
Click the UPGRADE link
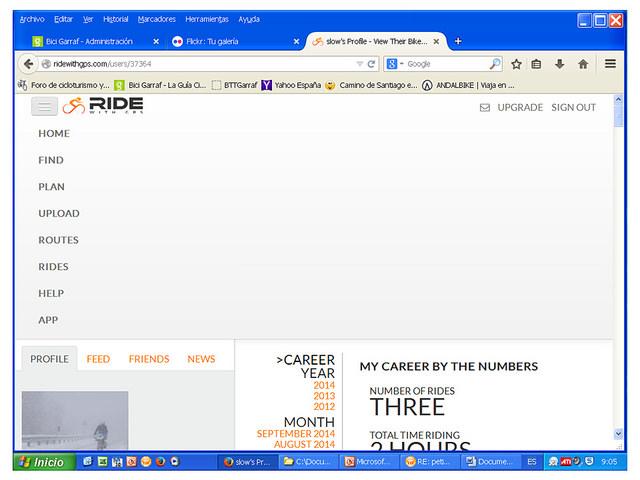(x=520, y=108)
